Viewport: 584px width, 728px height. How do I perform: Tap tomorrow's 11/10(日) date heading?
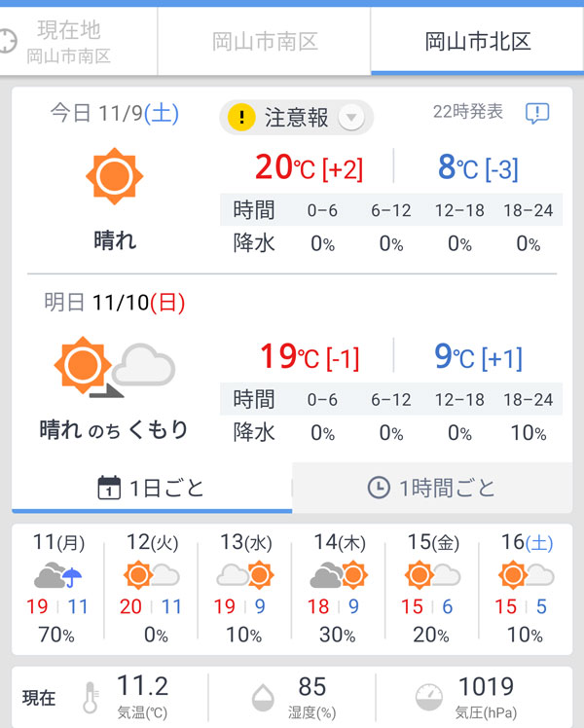pos(115,303)
